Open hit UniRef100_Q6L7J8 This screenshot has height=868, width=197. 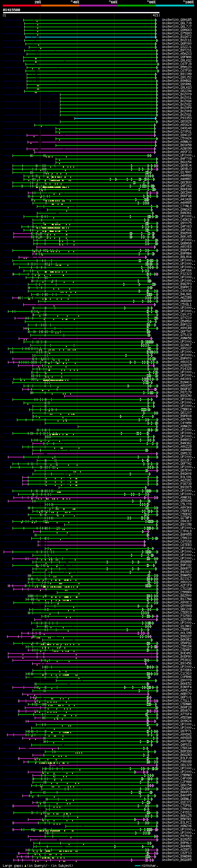click(x=177, y=23)
